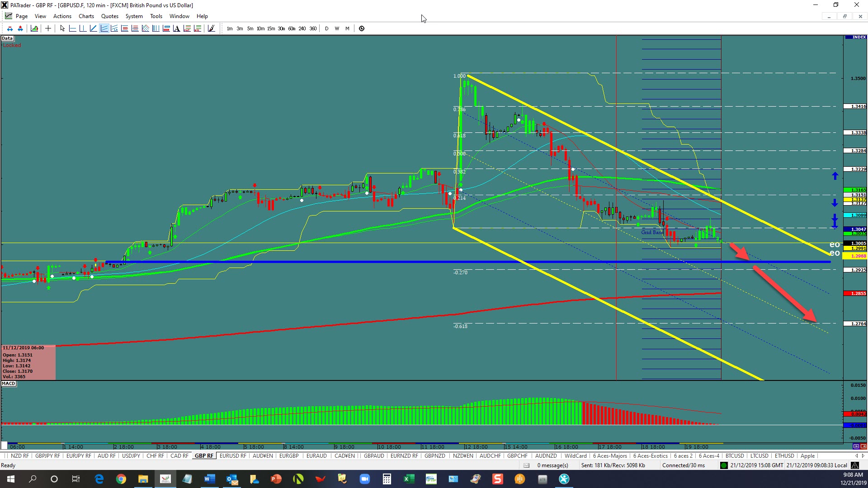Click the MACD panel label
The image size is (868, 488).
[9, 384]
